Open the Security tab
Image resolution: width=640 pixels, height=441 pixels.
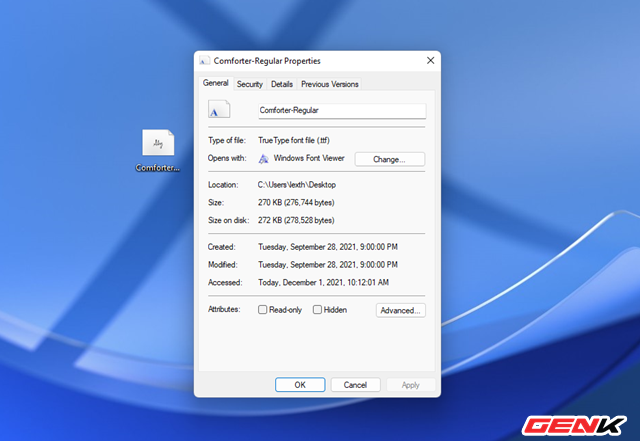(x=249, y=84)
